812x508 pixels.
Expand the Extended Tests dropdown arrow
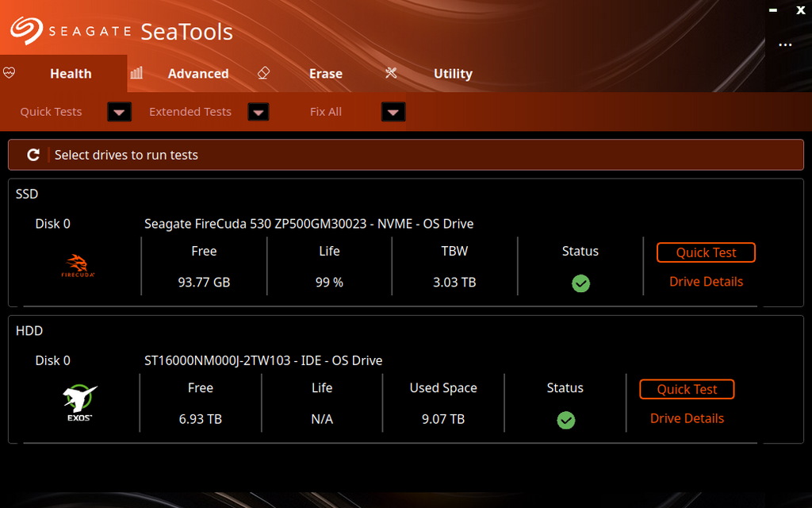259,112
